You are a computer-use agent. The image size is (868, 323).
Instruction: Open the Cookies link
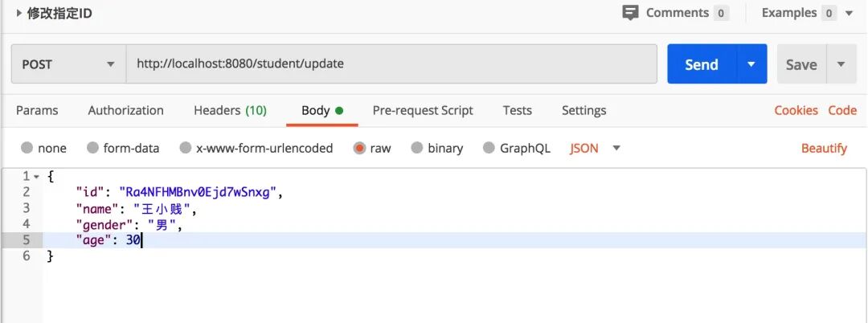(796, 110)
